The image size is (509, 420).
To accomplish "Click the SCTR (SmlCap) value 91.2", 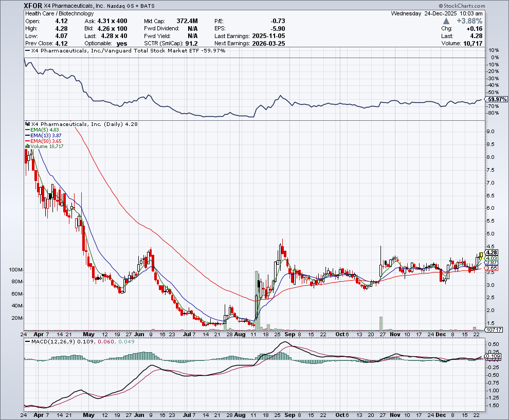I will pyautogui.click(x=191, y=44).
